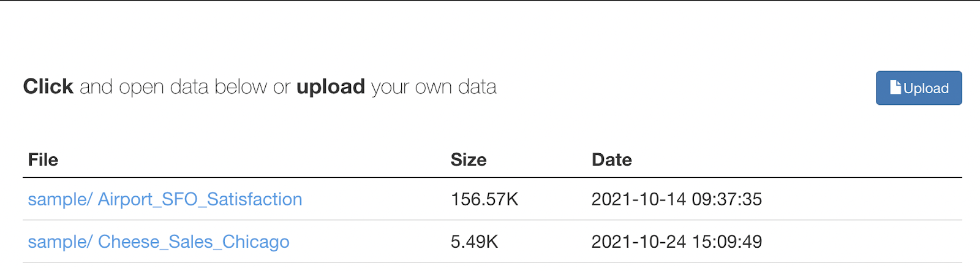
Task: Open the sample/ Cheese_Sales_Chicago file link
Action: [x=159, y=242]
